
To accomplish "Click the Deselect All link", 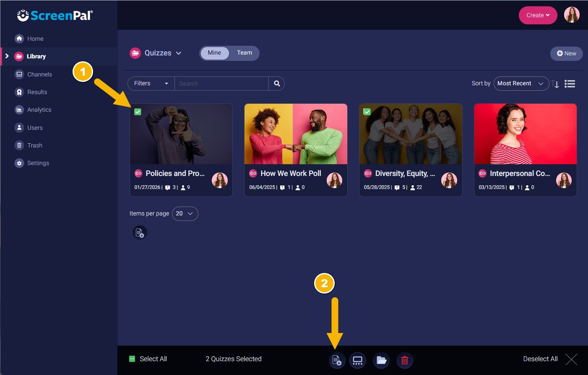I will 540,359.
